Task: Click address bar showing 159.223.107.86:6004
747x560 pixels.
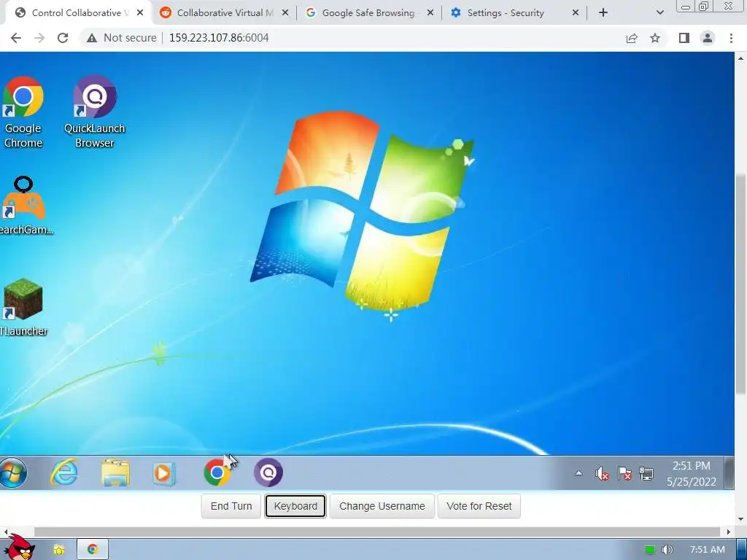Action: 219,38
